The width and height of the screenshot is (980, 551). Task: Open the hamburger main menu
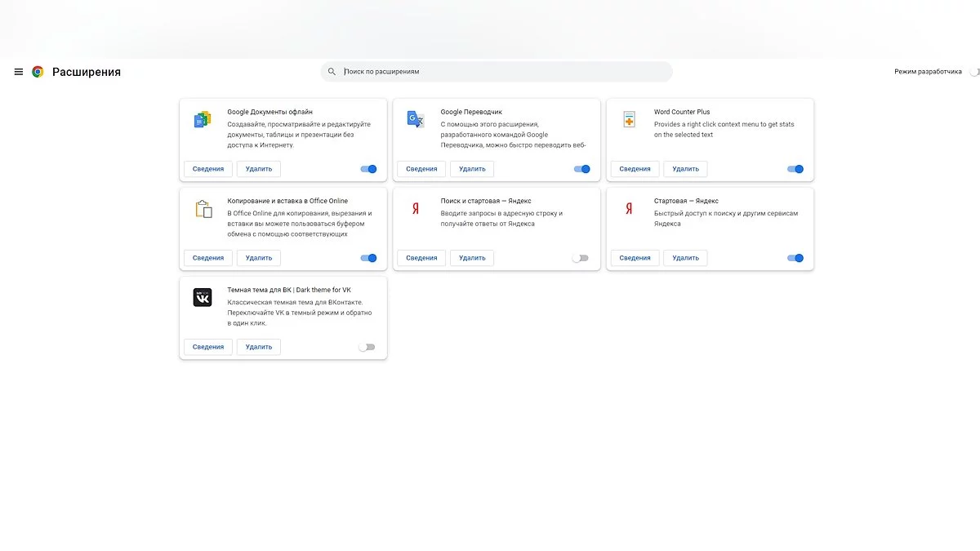[19, 72]
